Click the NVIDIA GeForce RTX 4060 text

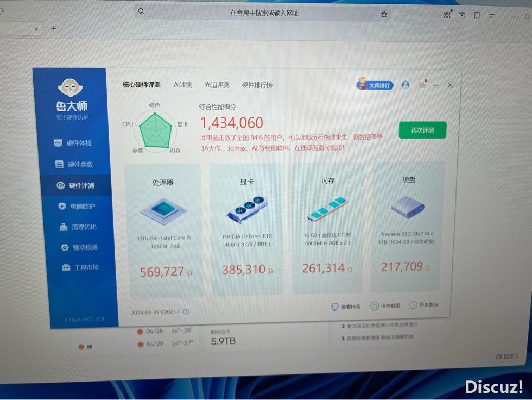tap(248, 240)
